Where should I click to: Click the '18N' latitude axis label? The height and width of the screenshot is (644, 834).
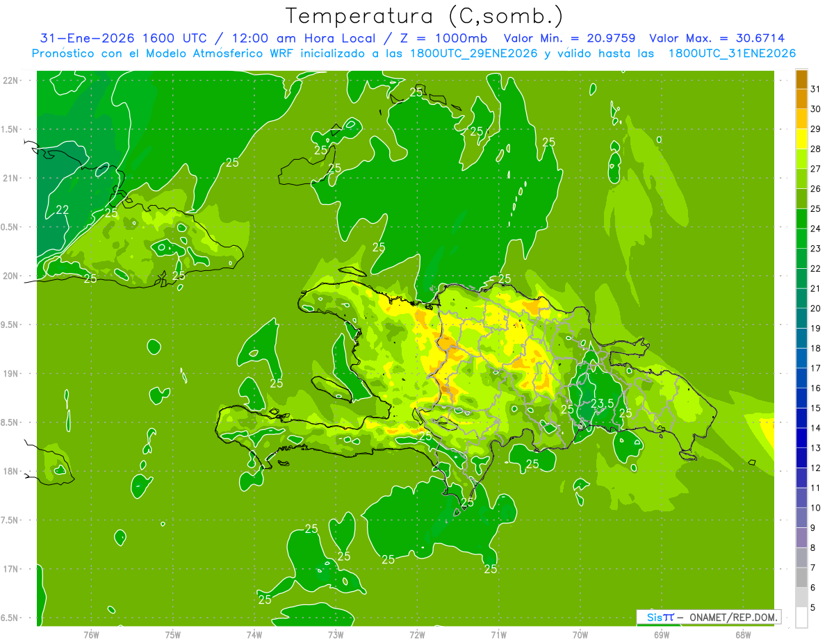pyautogui.click(x=11, y=471)
